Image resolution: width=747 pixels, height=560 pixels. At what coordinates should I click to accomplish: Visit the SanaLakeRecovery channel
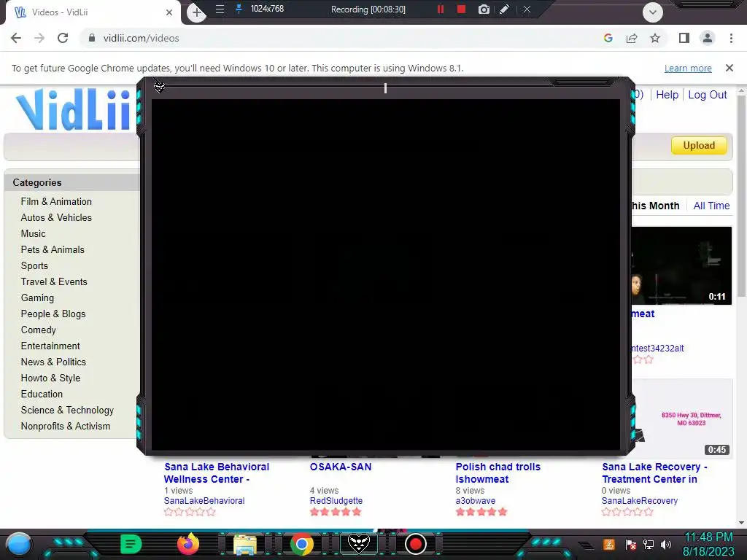[639, 501]
